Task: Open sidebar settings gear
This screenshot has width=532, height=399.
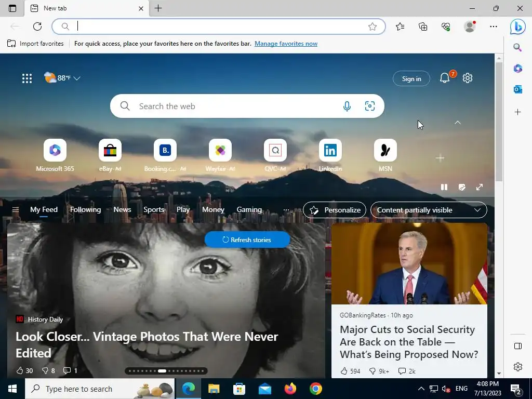Action: pos(518,367)
